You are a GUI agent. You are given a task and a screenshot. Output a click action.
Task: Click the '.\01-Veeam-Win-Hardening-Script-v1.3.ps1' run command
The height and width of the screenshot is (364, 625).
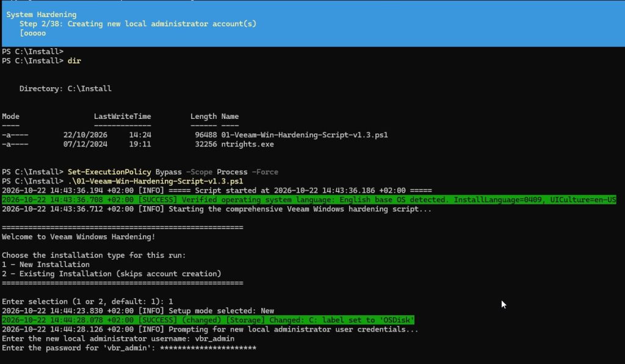coord(156,181)
